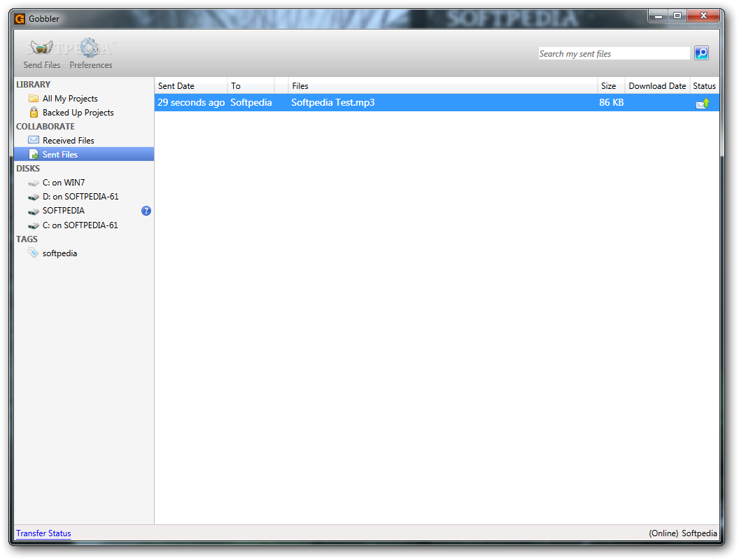Sort by To column header
The height and width of the screenshot is (560, 739).
pyautogui.click(x=251, y=86)
